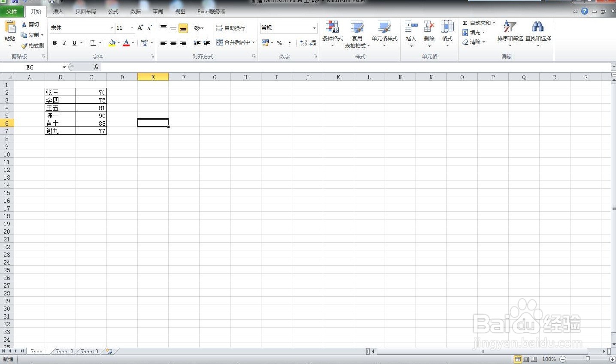The width and height of the screenshot is (616, 364).
Task: Switch to the Formulas tab
Action: (113, 11)
